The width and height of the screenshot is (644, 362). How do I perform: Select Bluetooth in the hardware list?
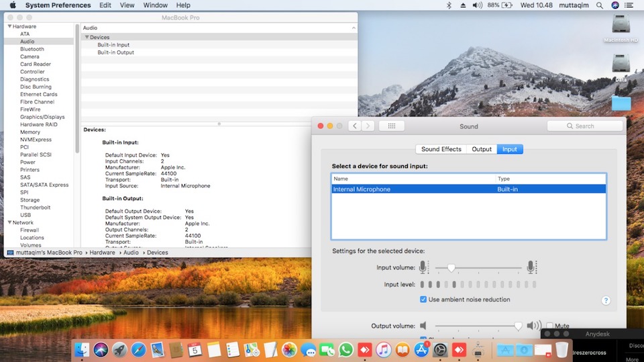[x=32, y=49]
